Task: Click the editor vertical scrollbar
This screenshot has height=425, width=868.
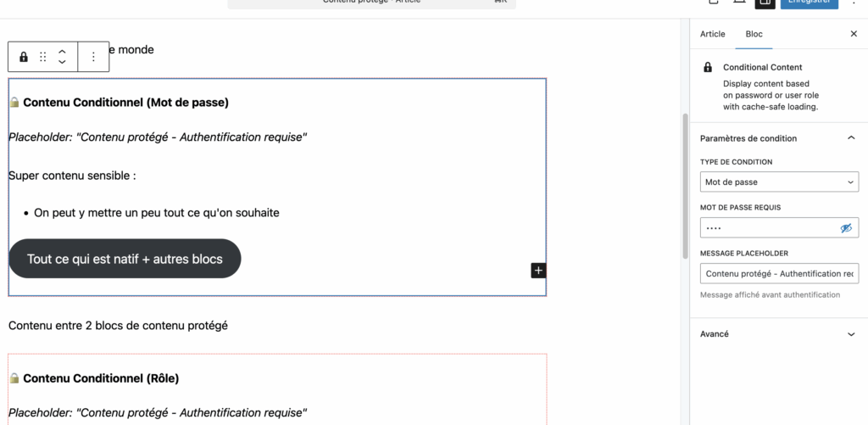Action: coord(685,186)
